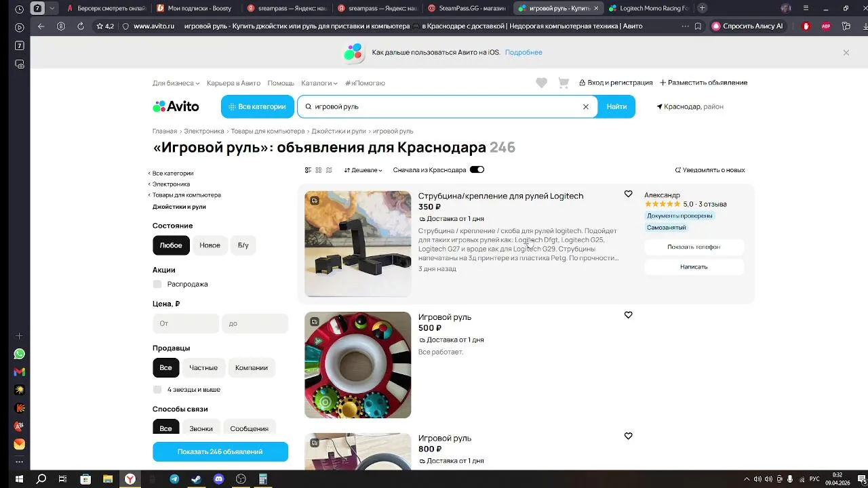
Task: Reload the Avito page
Action: [81, 26]
